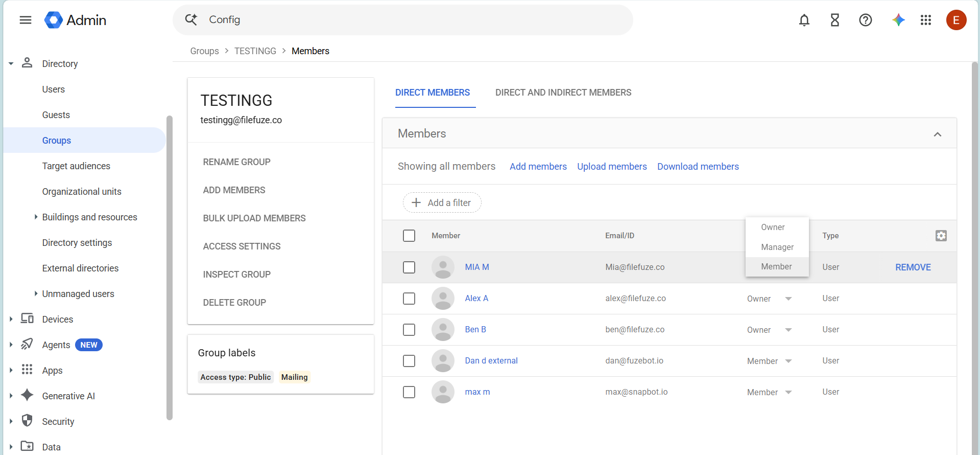Click the Security shield icon

point(27,421)
